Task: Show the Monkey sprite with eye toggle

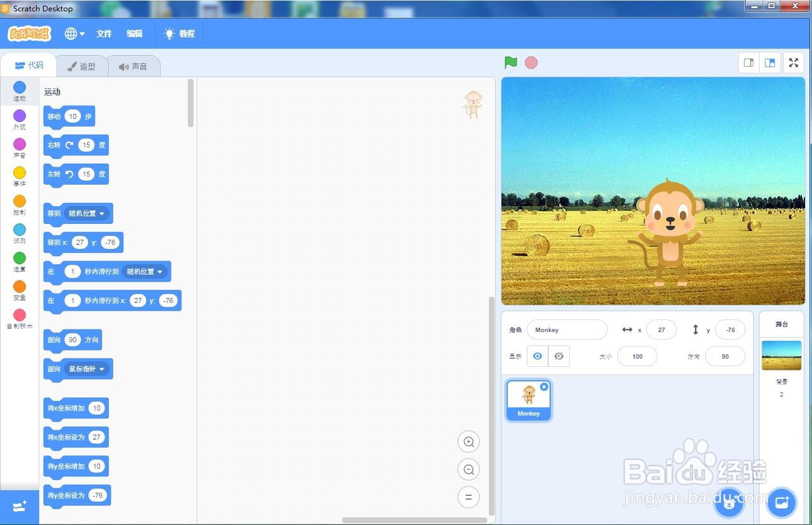Action: point(537,356)
